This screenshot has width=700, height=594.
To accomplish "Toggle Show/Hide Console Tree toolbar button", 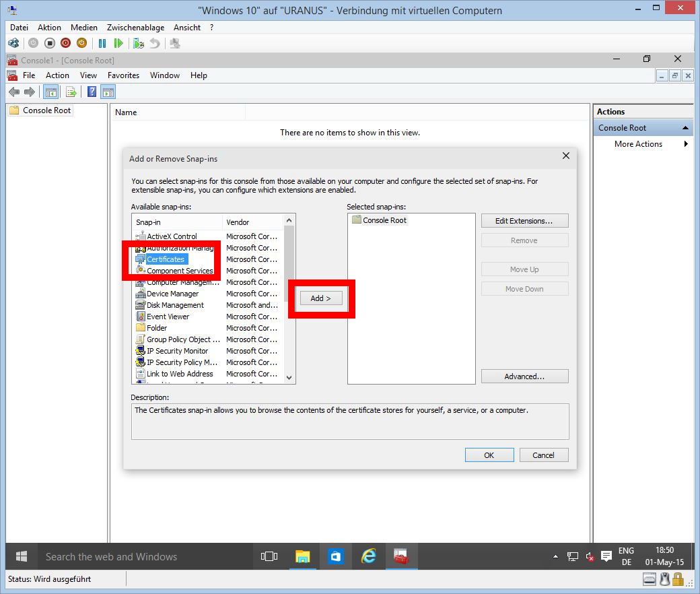I will tap(50, 92).
